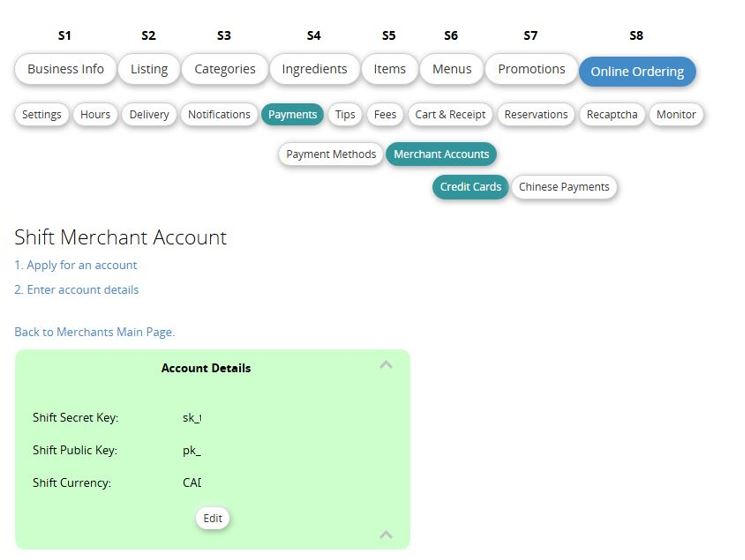Open Cart & Receipt settings
The height and width of the screenshot is (560, 745).
tap(450, 114)
